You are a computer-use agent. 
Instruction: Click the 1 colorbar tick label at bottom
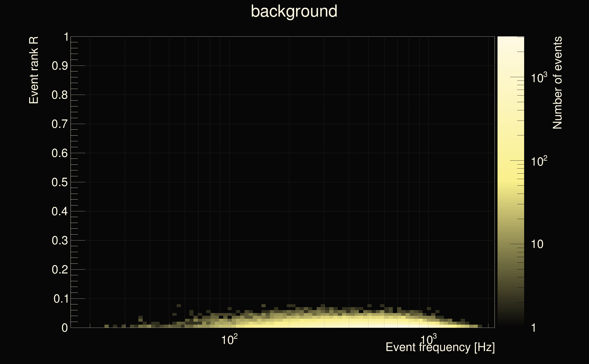(x=534, y=328)
